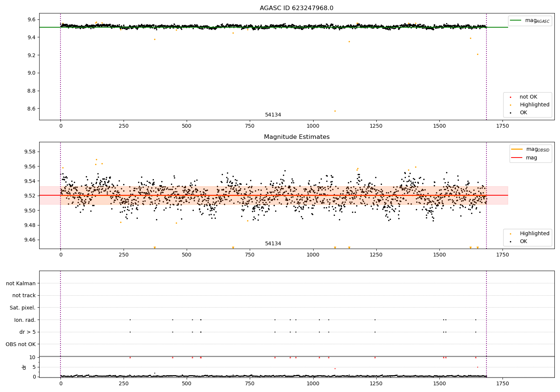Click the 'OK' legend entry in Magnitude Estimates plot
Image resolution: width=560 pixels, height=392 pixels.
(523, 242)
